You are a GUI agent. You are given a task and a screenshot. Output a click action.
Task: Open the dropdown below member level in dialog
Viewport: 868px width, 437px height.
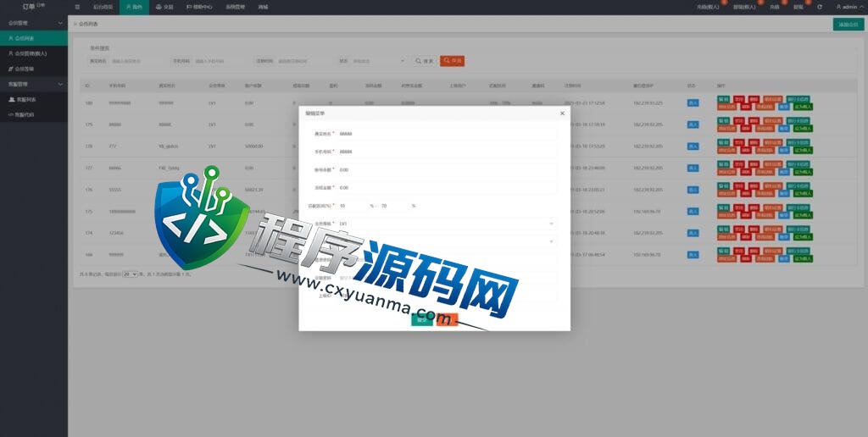click(446, 241)
